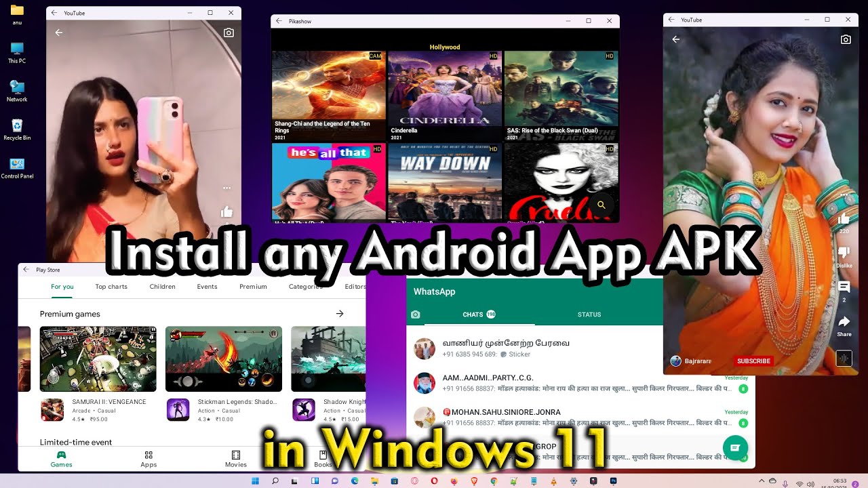
Task: Subscribe to the Bajrarara channel
Action: point(753,361)
